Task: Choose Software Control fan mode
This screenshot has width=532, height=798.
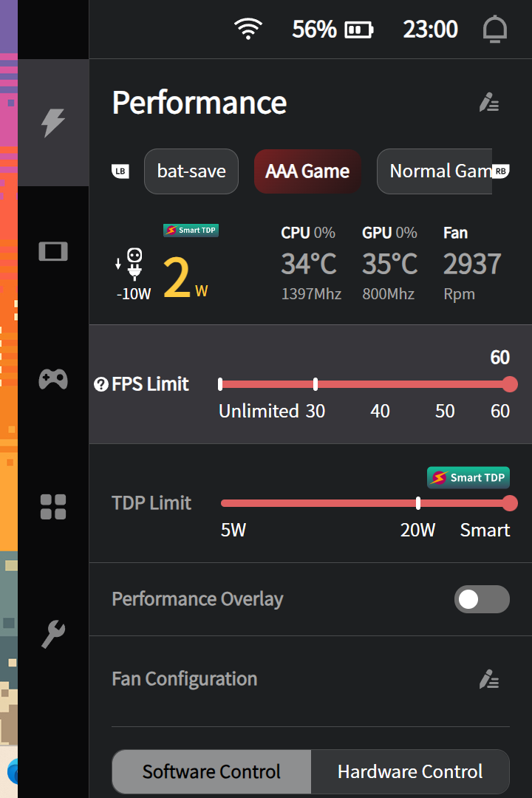Action: [x=211, y=771]
